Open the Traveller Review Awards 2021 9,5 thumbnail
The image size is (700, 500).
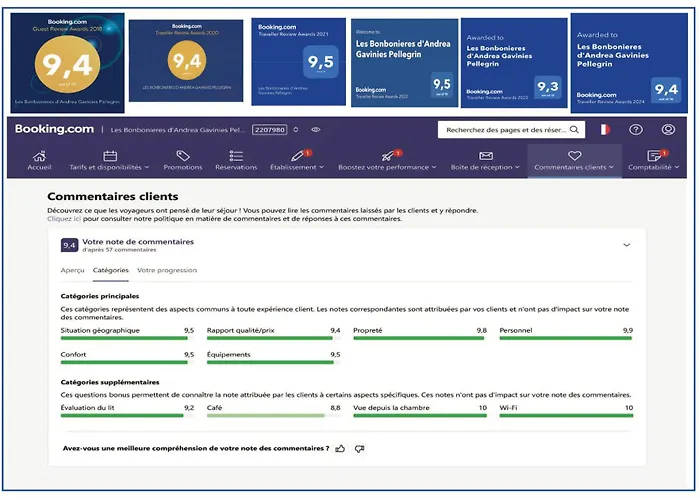pyautogui.click(x=299, y=62)
